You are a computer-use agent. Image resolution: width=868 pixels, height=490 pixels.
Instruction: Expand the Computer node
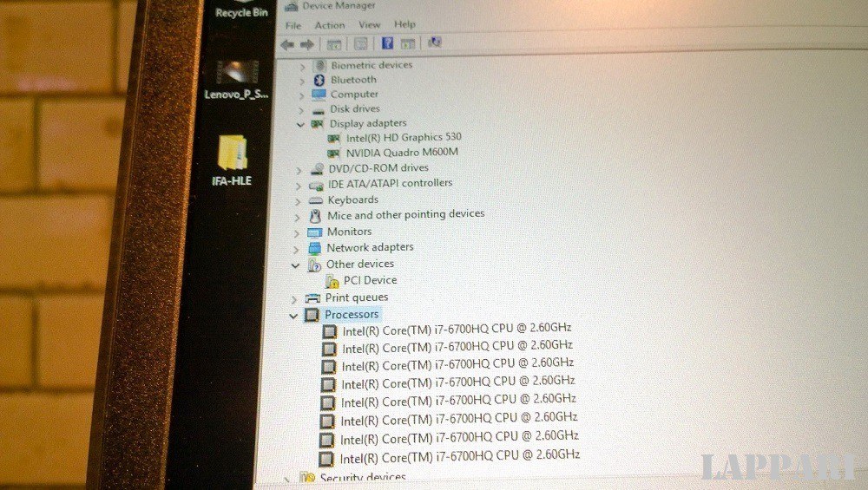[x=302, y=95]
